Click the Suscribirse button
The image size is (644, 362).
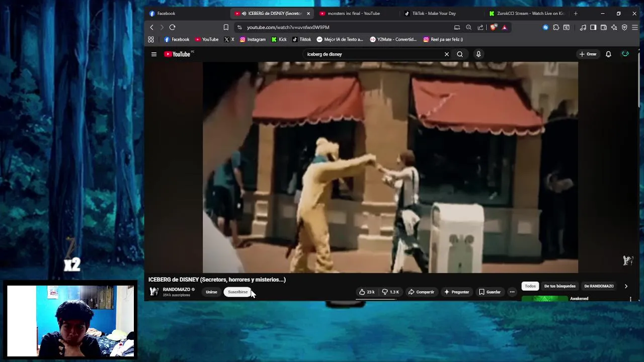[x=237, y=292]
